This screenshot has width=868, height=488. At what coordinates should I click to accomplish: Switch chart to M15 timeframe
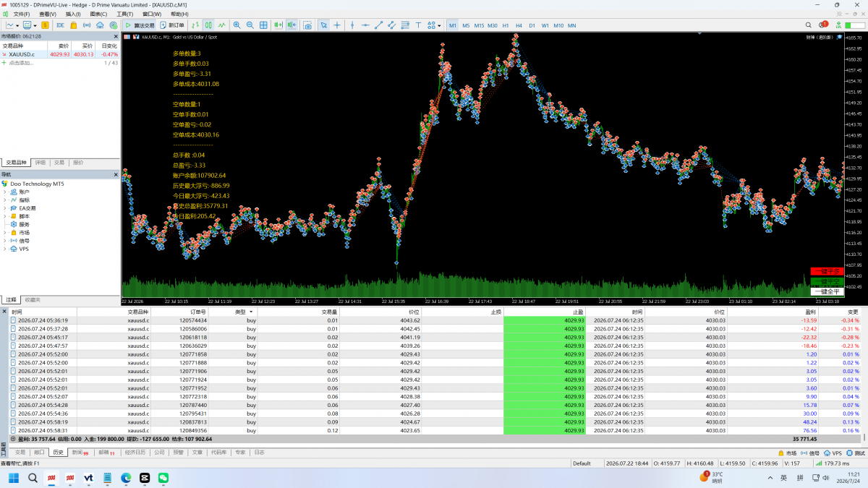479,25
